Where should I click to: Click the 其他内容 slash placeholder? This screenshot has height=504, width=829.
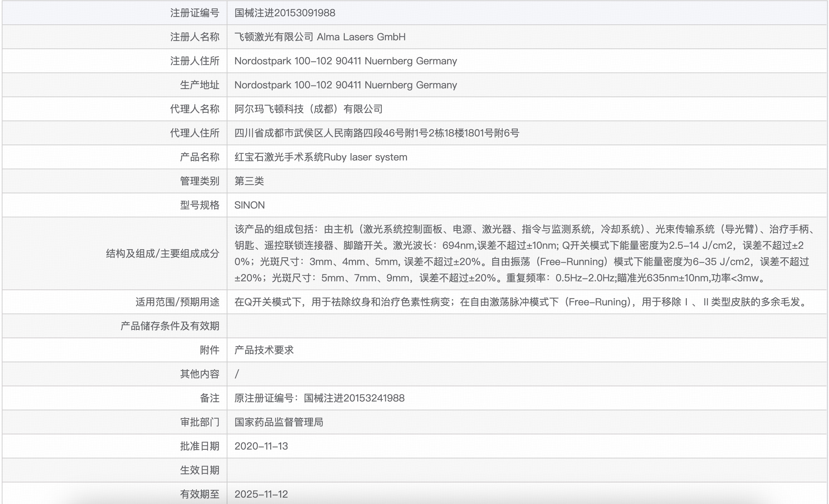(237, 374)
